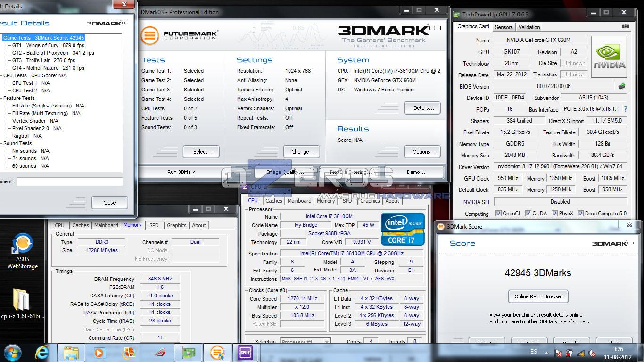Click the Change... button under Settings
The width and height of the screenshot is (644, 362).
pyautogui.click(x=303, y=152)
